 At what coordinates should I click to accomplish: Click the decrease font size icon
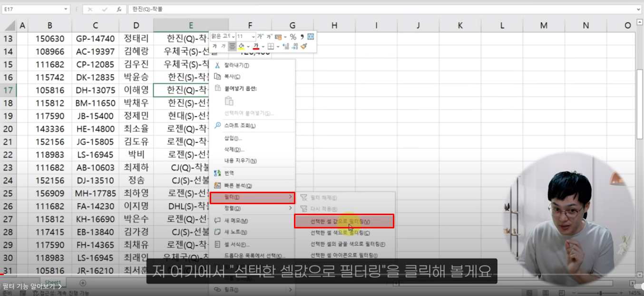pos(269,36)
